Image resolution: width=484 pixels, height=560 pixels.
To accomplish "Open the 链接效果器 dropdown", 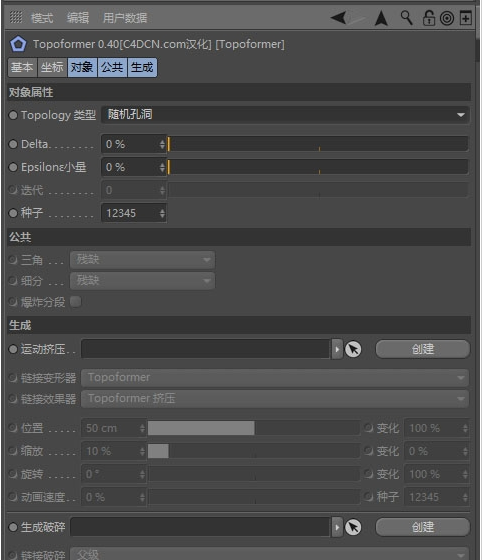I will pyautogui.click(x=275, y=399).
